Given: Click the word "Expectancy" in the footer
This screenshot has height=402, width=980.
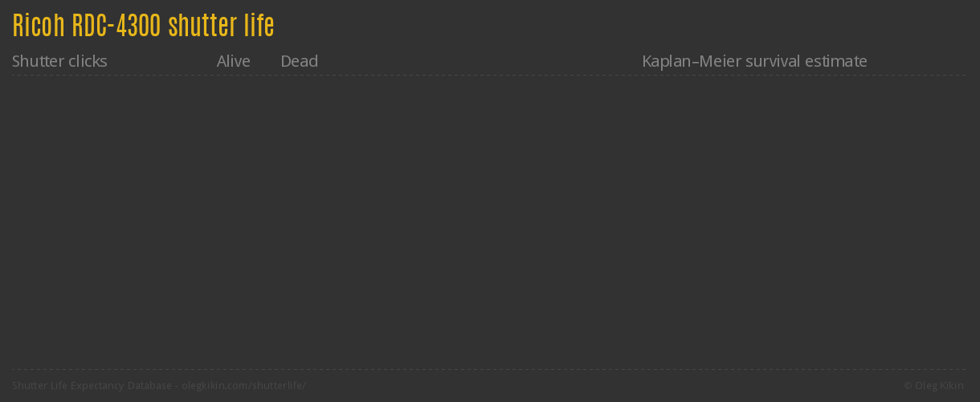Looking at the screenshot, I should (x=96, y=386).
